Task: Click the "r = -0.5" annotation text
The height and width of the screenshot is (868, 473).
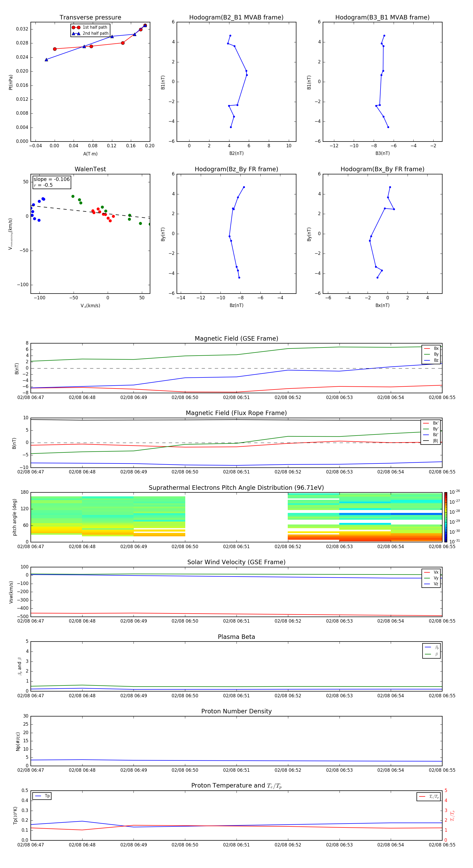Action: click(43, 185)
